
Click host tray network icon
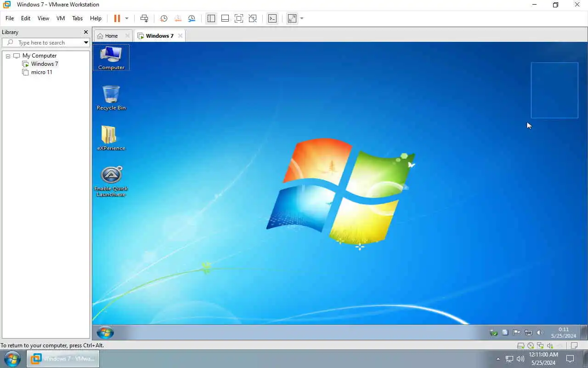(509, 359)
